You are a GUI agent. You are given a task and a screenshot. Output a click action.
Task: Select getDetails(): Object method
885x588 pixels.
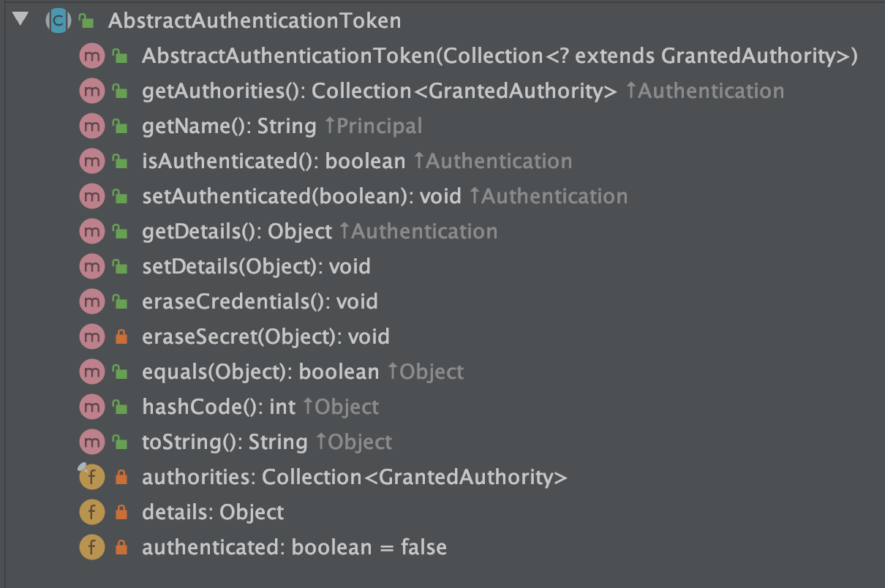(x=236, y=232)
